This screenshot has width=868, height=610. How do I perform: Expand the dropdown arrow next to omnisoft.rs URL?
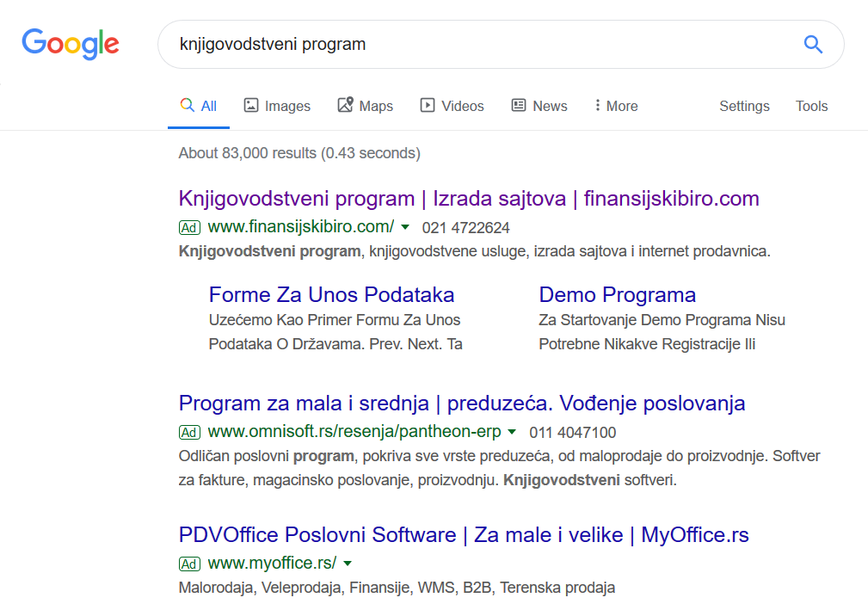(x=512, y=432)
